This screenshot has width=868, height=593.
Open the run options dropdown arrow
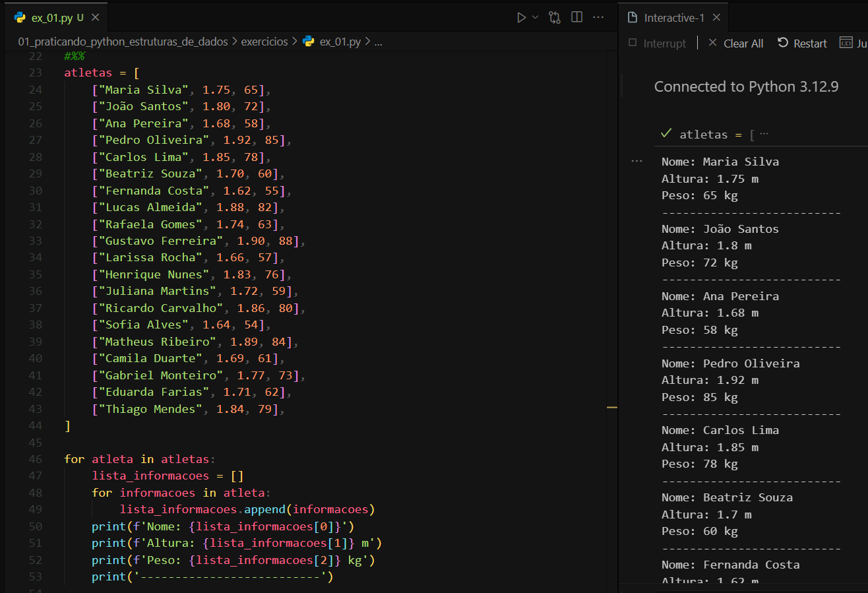535,18
